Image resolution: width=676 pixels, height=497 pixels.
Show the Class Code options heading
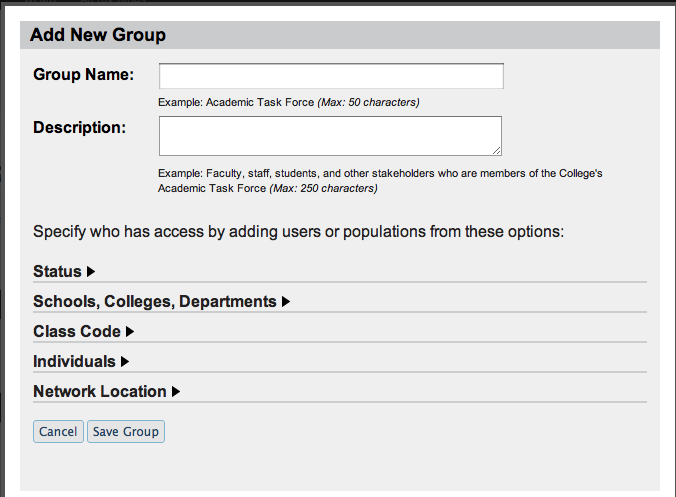point(77,332)
